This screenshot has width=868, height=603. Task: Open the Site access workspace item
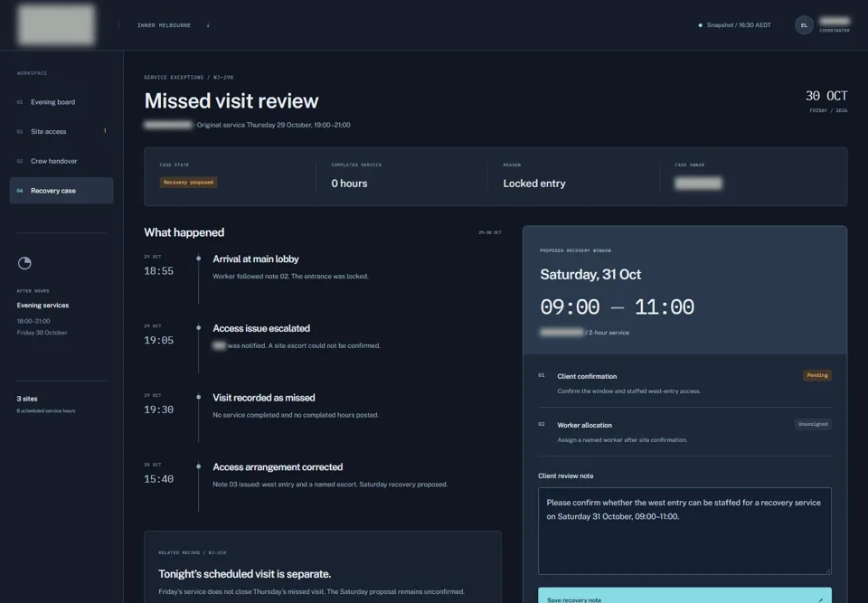[x=61, y=131]
